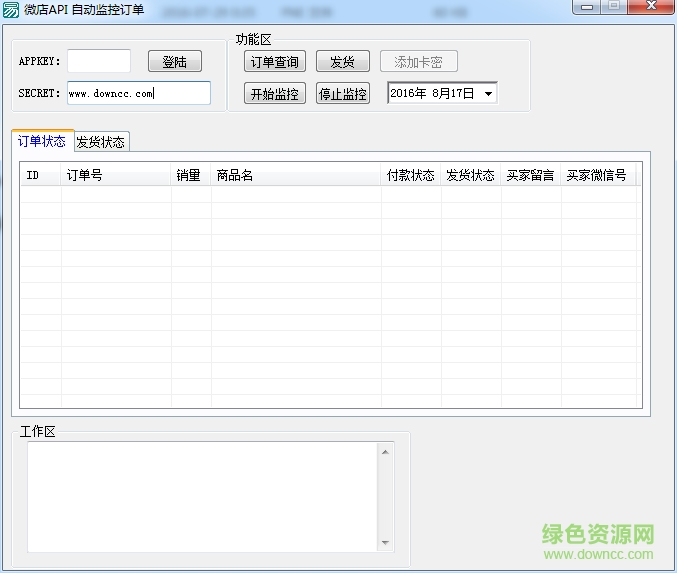
Task: Click the work area scrollbar down arrow
Action: coord(386,542)
